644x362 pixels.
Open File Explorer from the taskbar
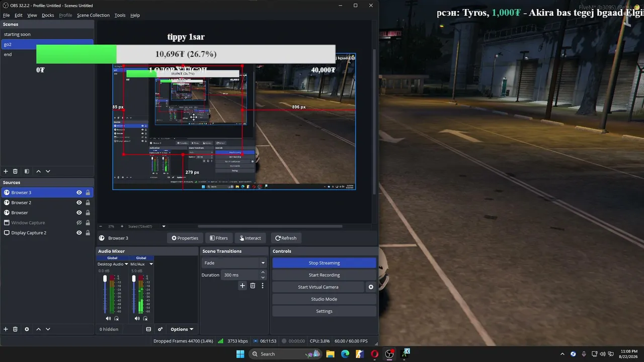point(330,354)
